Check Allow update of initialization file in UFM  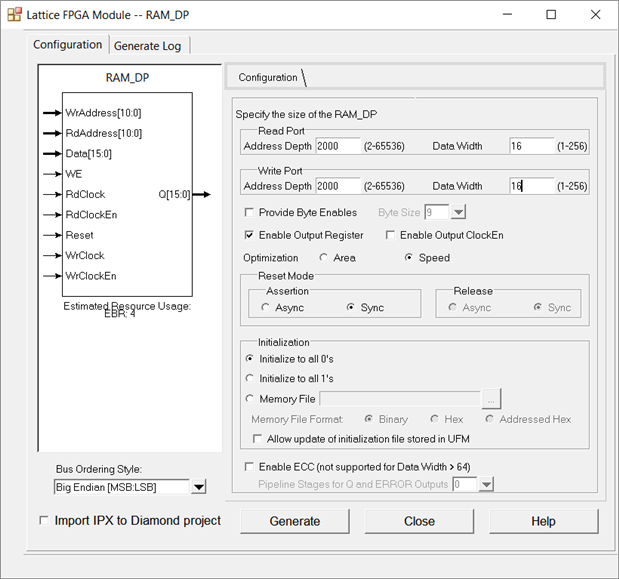pyautogui.click(x=257, y=439)
